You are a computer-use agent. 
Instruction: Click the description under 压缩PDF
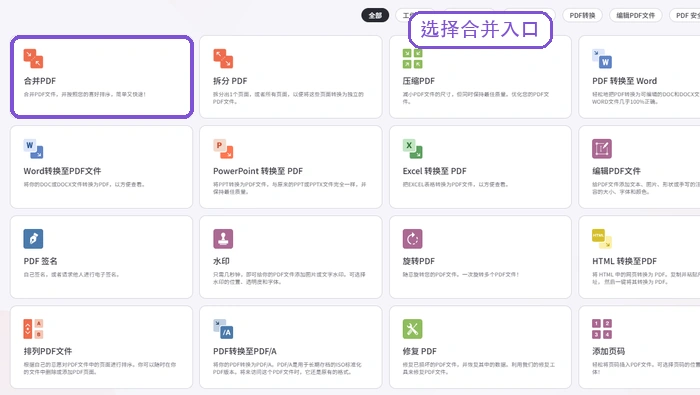(476, 98)
